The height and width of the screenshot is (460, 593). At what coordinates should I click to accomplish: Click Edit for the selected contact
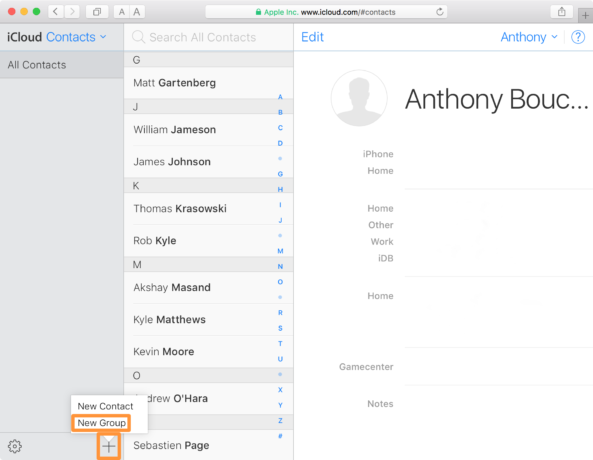click(x=312, y=37)
